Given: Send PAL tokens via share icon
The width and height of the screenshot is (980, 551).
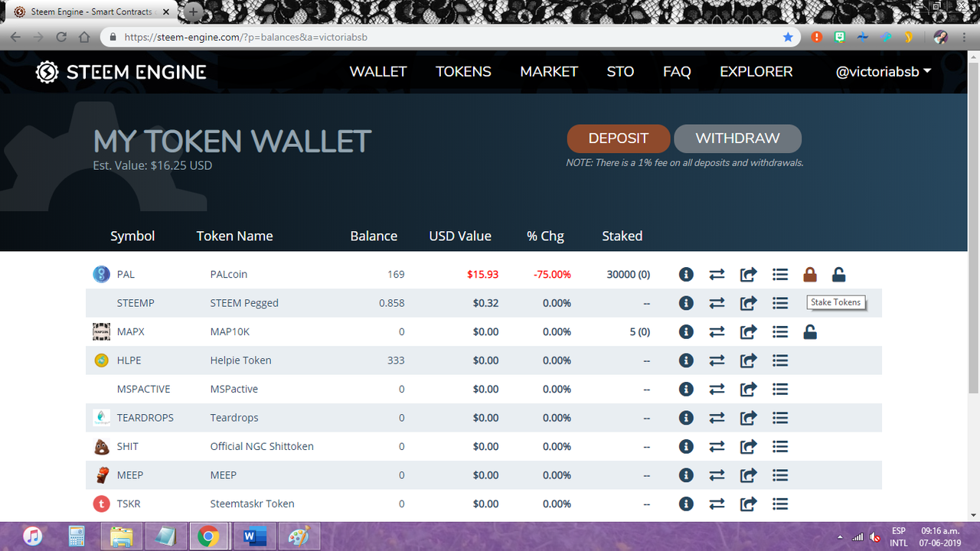Looking at the screenshot, I should click(x=748, y=274).
